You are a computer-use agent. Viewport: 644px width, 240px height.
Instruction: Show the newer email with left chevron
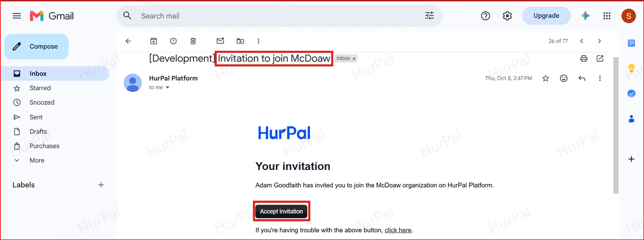pos(582,41)
